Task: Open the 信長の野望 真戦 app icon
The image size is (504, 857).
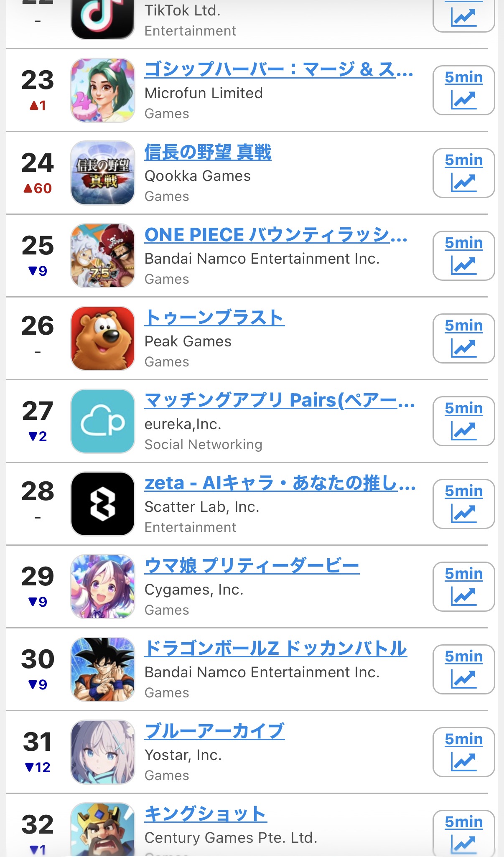Action: (x=103, y=173)
